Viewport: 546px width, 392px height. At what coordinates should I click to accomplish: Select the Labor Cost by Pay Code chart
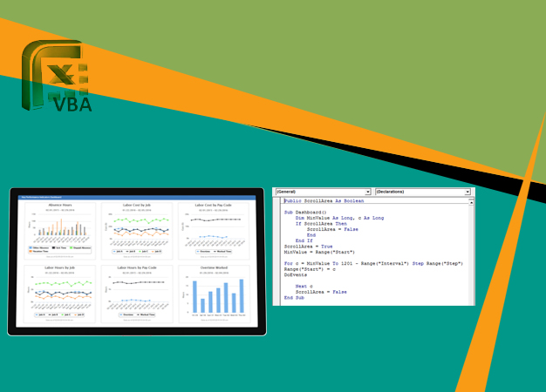click(x=214, y=231)
